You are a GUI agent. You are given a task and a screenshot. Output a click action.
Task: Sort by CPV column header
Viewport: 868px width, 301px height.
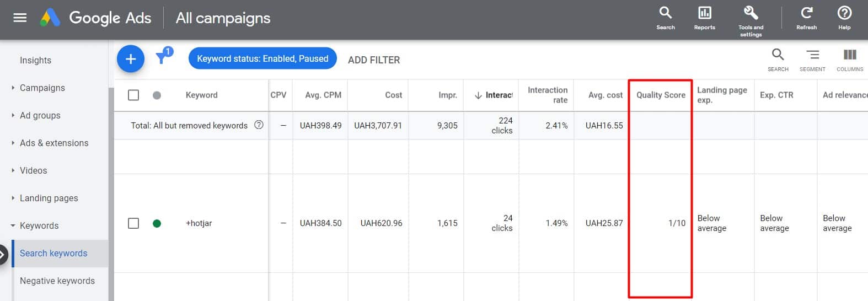click(278, 95)
